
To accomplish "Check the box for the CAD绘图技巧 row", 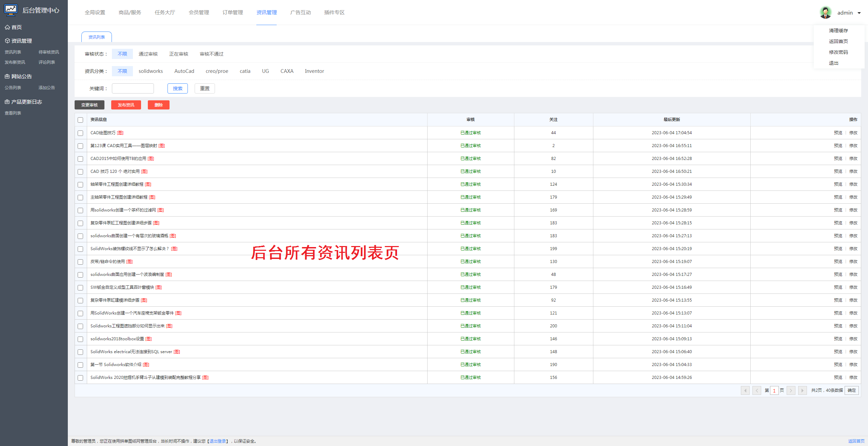I will pyautogui.click(x=80, y=133).
